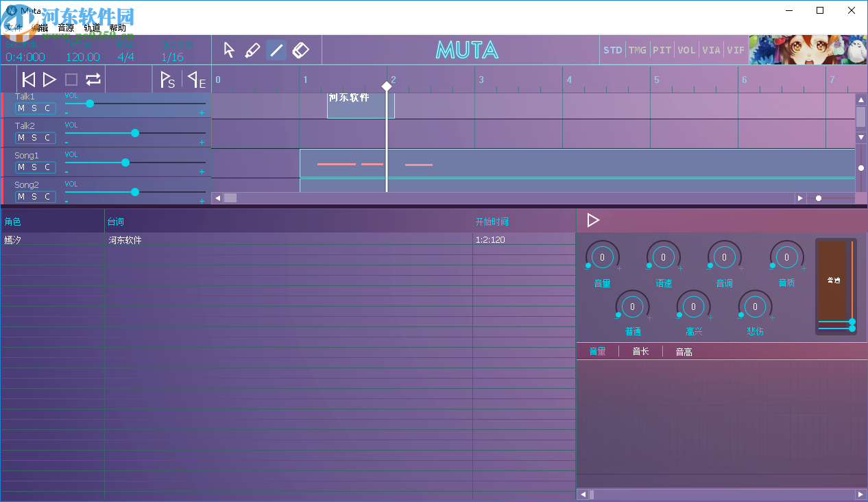Image resolution: width=868 pixels, height=502 pixels.
Task: Select the eraser tool
Action: click(300, 49)
